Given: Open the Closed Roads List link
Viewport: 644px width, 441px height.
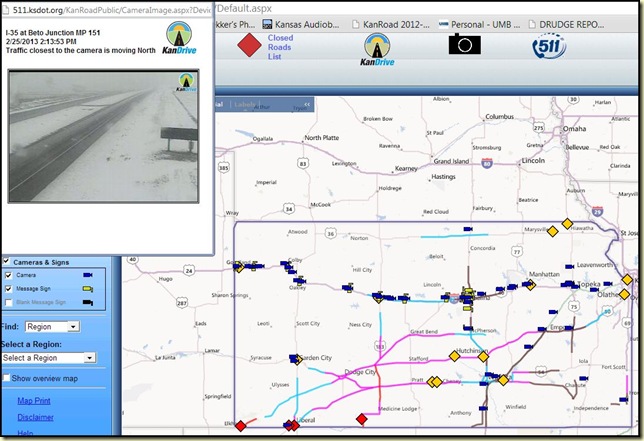Looking at the screenshot, I should 280,47.
